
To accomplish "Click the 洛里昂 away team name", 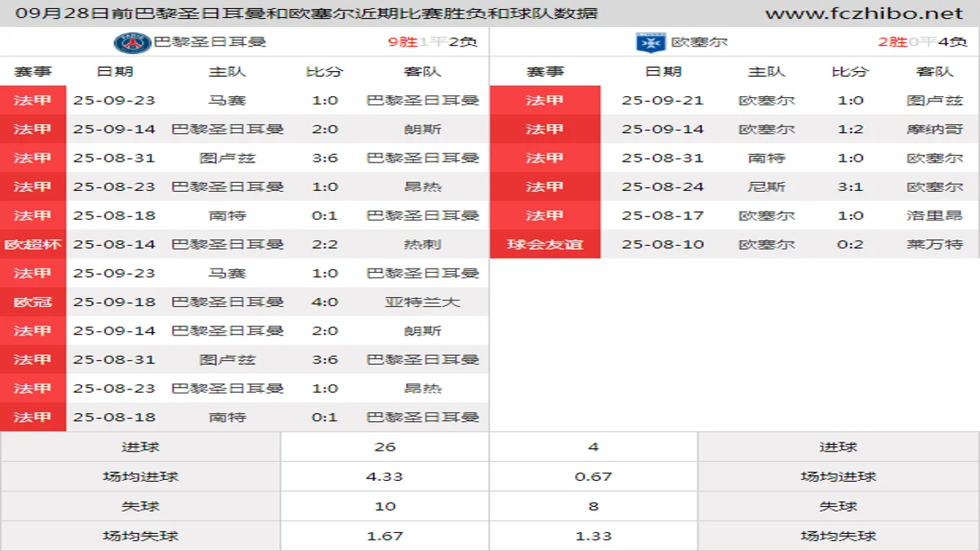I will coord(934,216).
